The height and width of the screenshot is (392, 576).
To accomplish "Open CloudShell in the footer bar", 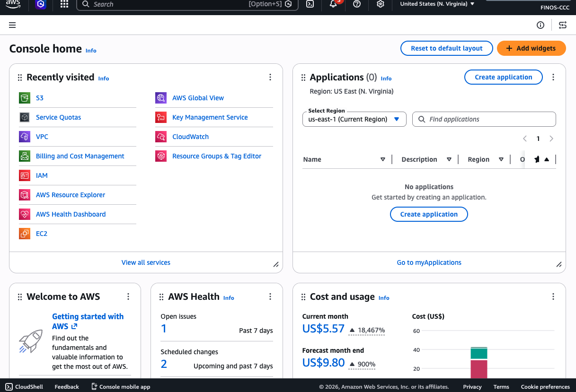I will coord(24,386).
